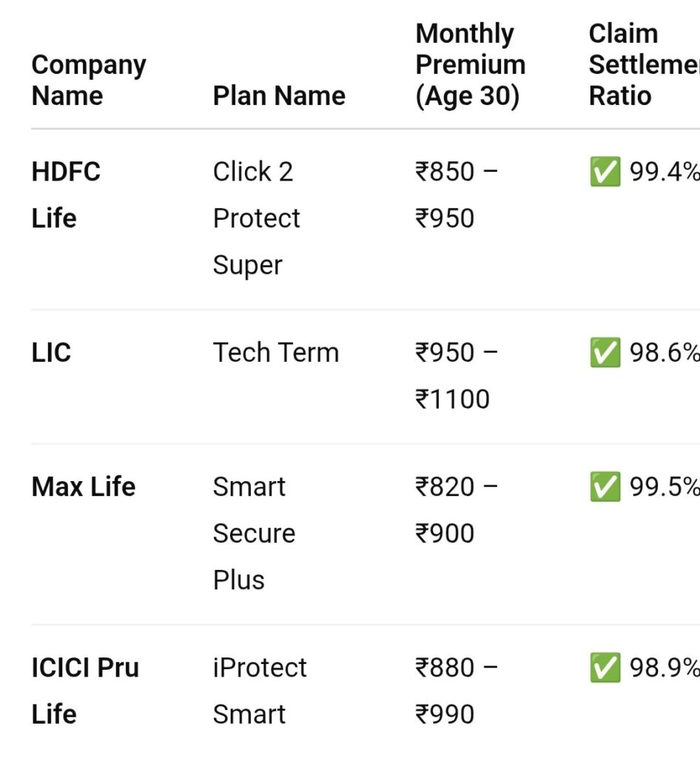Click the Claim Settlement Ratio header
Screen dimensions: 700x758
[644, 65]
